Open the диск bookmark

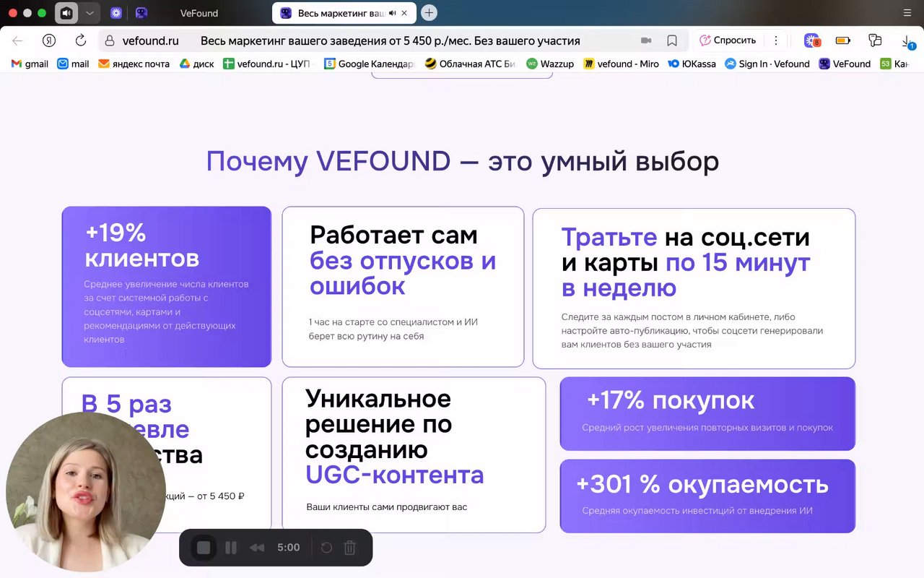pos(196,64)
